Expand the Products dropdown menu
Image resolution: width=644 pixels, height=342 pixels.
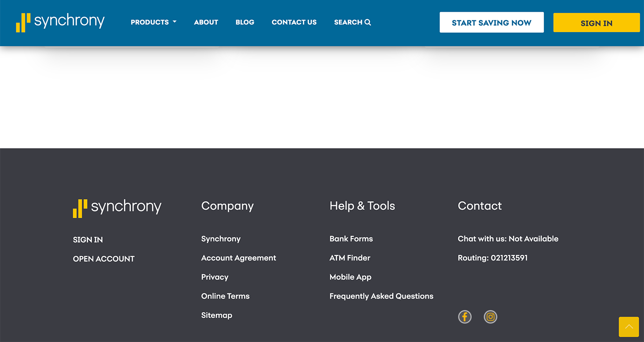coord(154,22)
